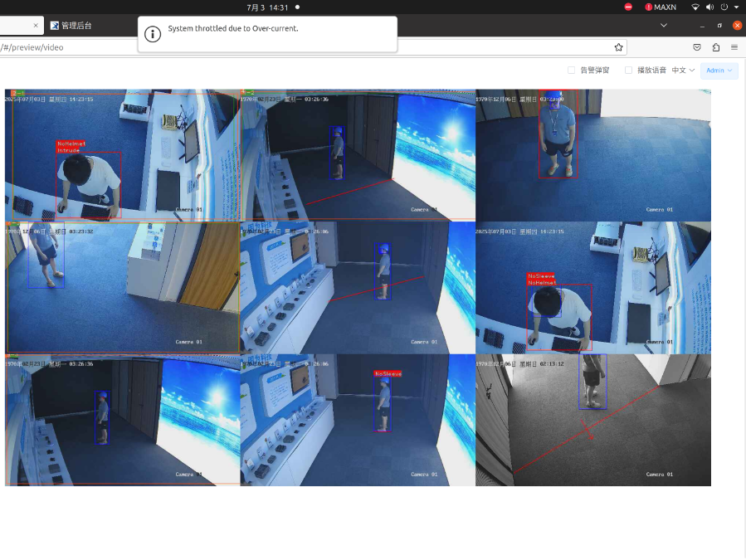Select the NoHelmet Intrude video feed
This screenshot has width=746, height=560.
[122, 155]
